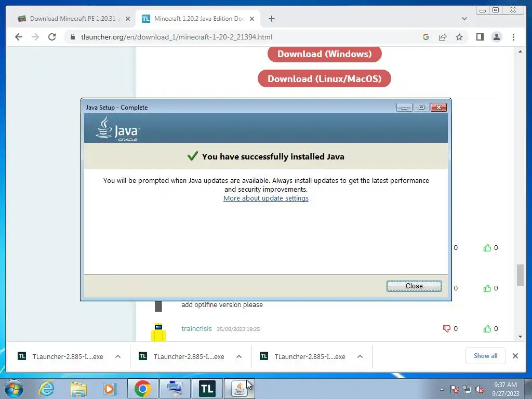Toggle Chrome side panel
Screen dimensions: 532x399
pyautogui.click(x=480, y=37)
